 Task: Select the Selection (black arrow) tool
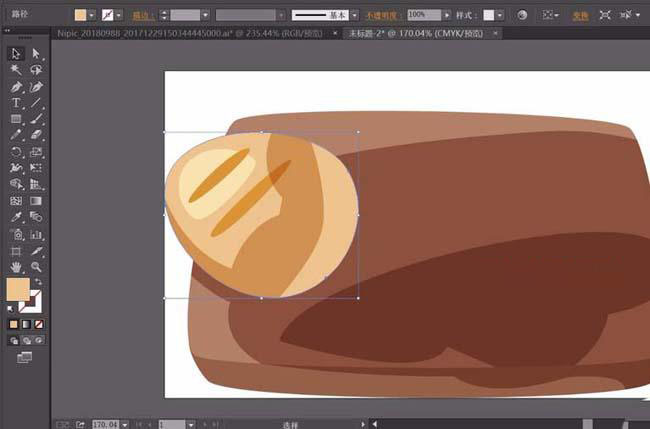point(16,54)
